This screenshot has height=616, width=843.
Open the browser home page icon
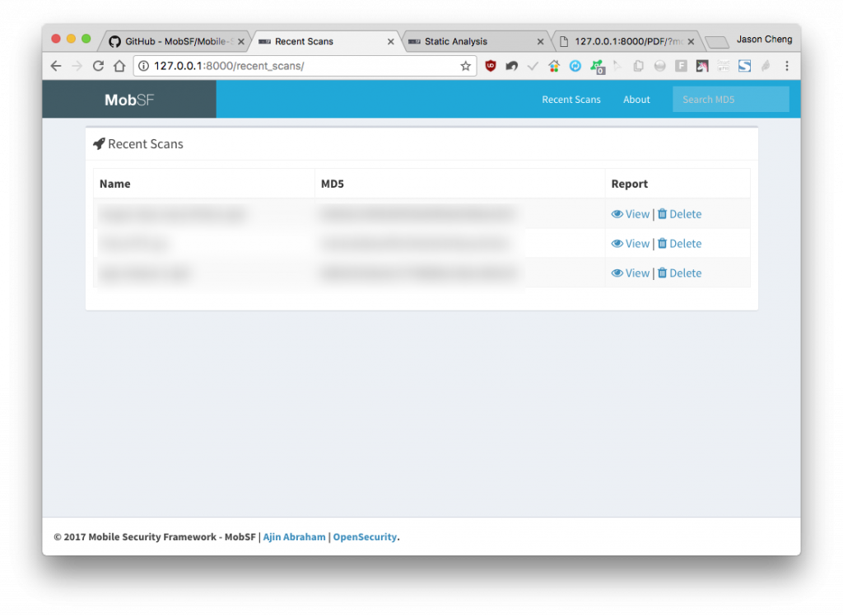[x=119, y=66]
